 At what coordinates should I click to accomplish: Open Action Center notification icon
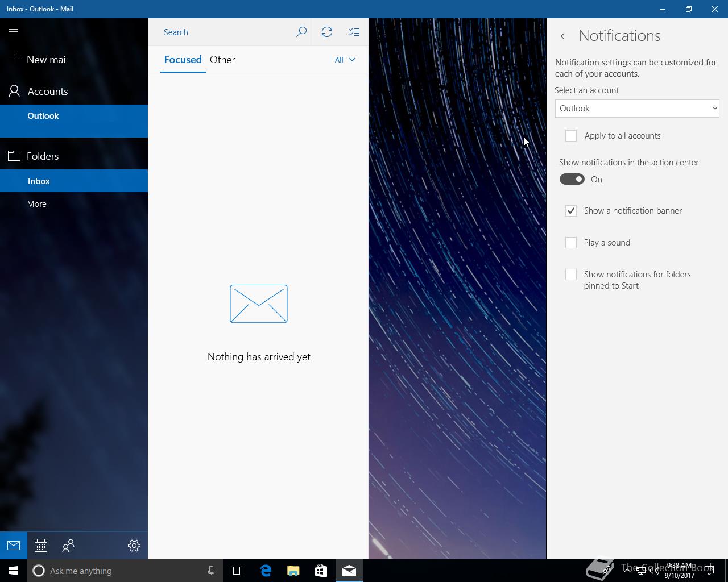click(709, 571)
